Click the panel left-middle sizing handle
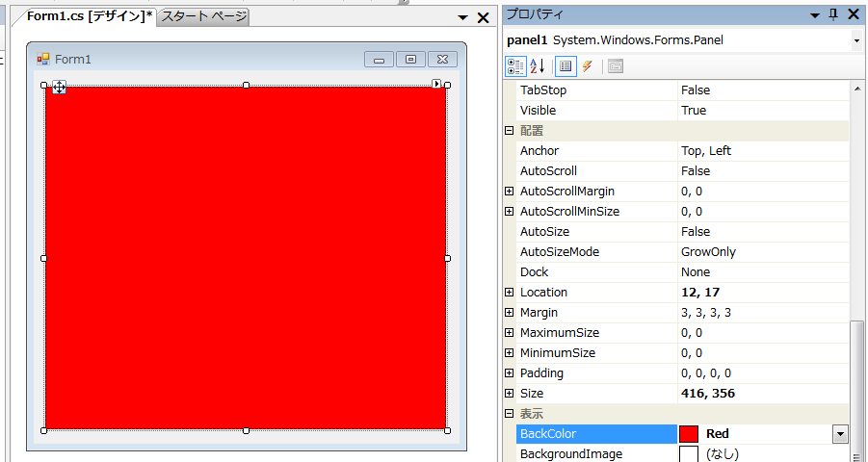This screenshot has height=462, width=868. click(44, 258)
